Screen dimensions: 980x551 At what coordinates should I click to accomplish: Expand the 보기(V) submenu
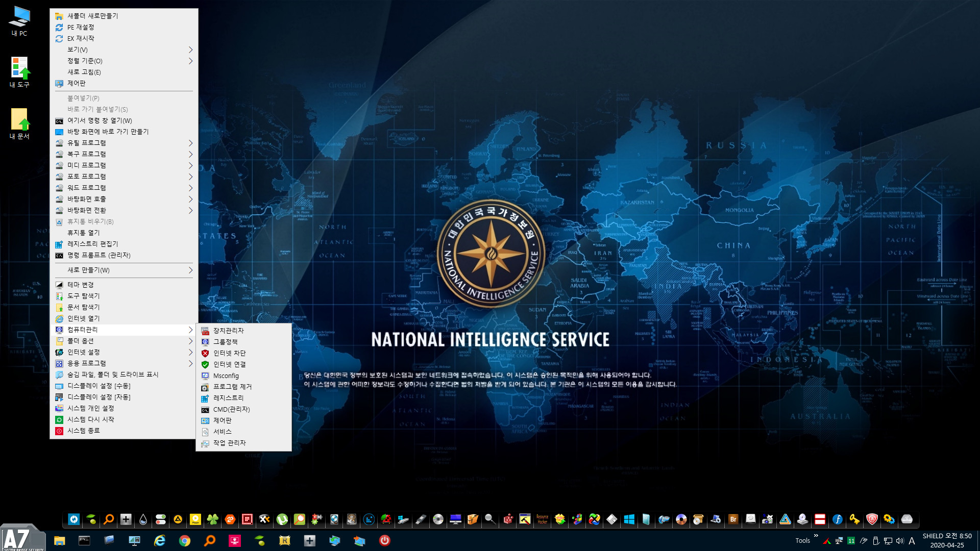pyautogui.click(x=124, y=49)
